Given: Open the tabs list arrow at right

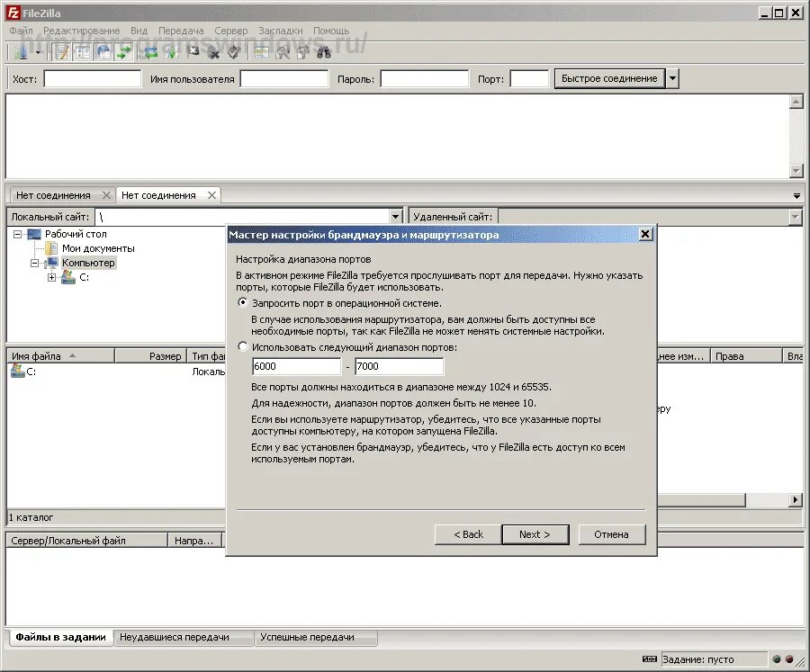Looking at the screenshot, I should (x=796, y=196).
